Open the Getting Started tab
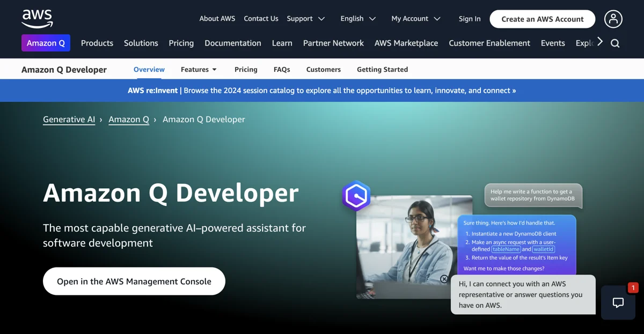Screen dimensions: 644x334 tap(382, 69)
